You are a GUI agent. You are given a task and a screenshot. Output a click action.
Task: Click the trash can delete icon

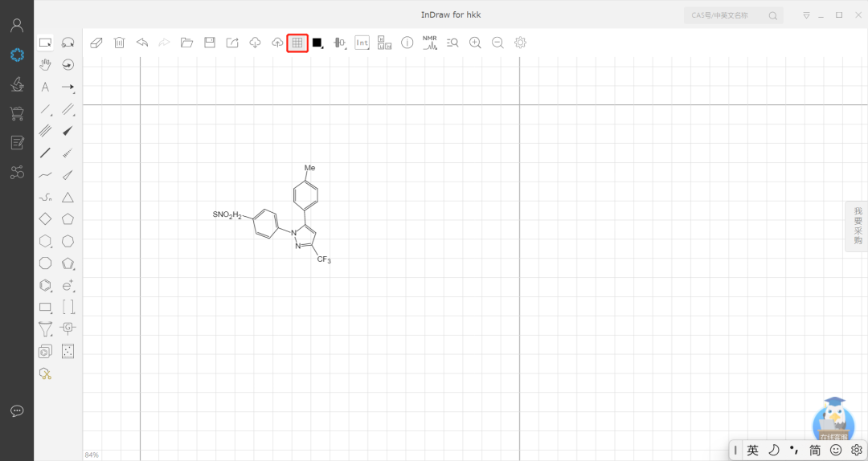tap(119, 43)
